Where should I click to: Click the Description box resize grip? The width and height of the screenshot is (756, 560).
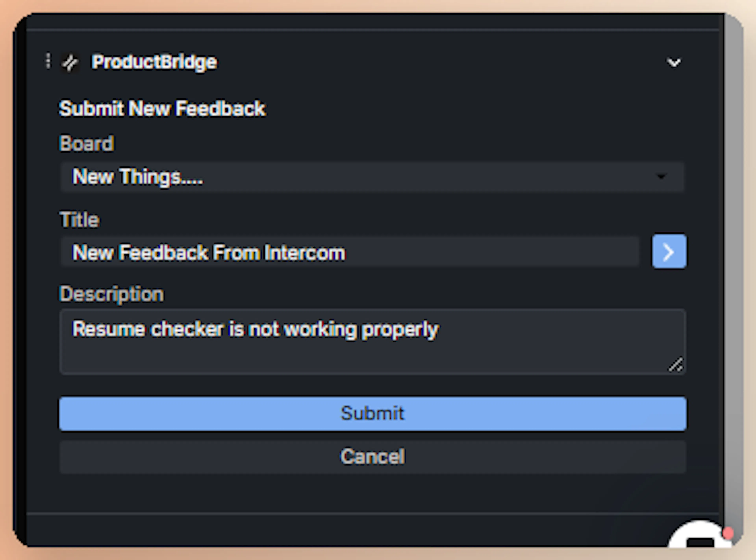pos(675,365)
